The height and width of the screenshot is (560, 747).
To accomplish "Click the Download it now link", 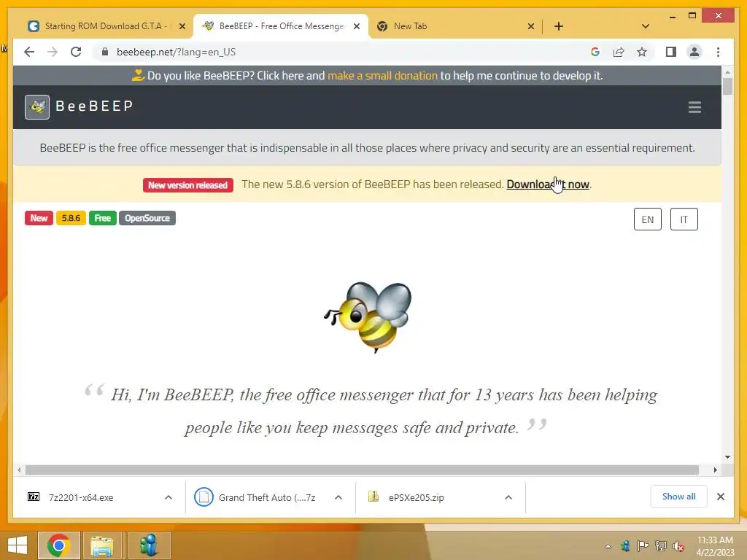I will click(x=548, y=184).
